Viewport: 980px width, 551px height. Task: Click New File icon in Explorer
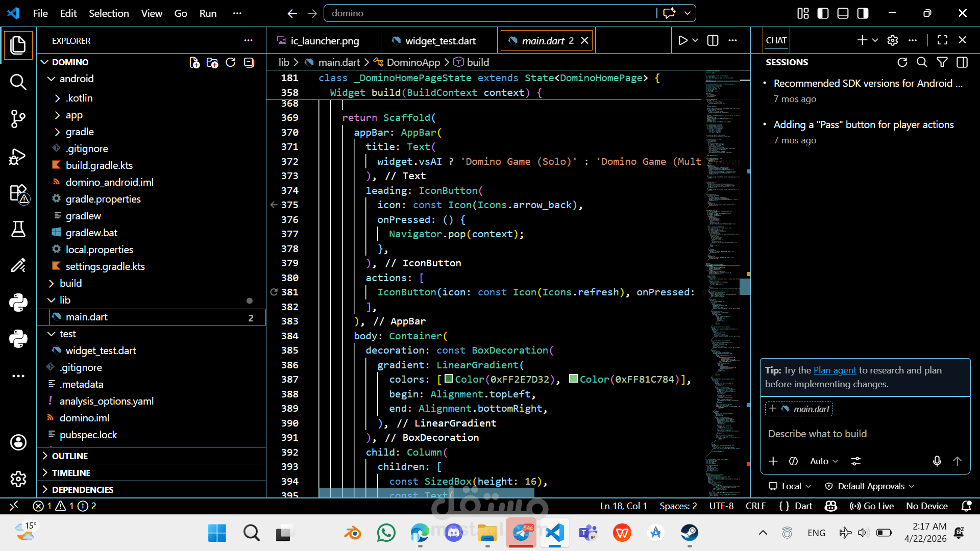194,62
